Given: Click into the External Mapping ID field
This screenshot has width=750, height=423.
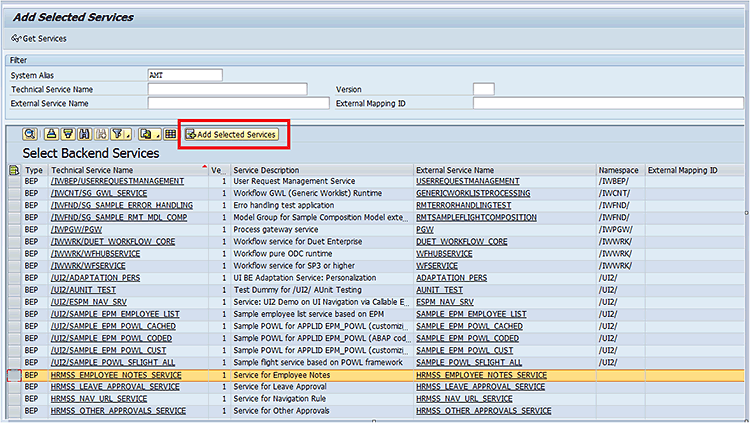Looking at the screenshot, I should 608,102.
